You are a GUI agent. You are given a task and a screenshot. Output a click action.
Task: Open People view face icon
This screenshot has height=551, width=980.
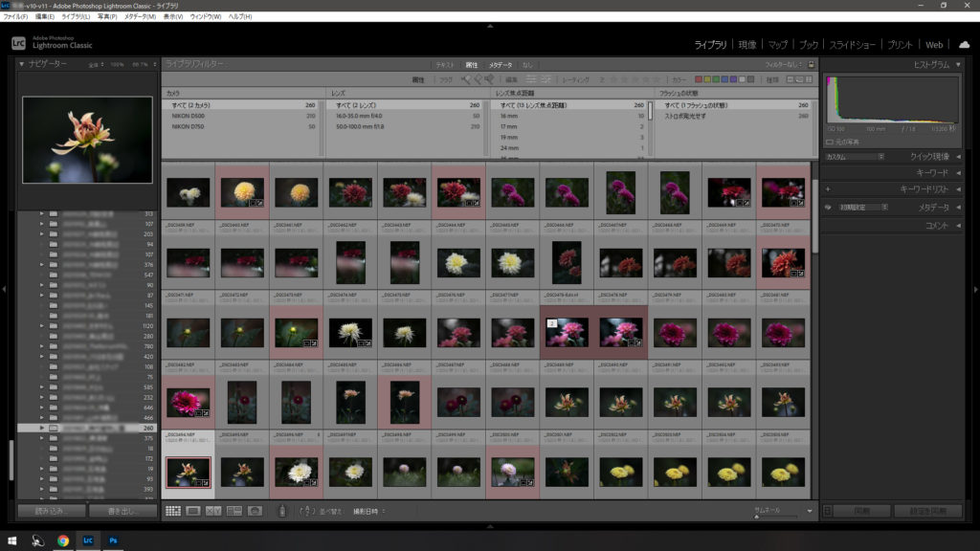click(x=255, y=511)
